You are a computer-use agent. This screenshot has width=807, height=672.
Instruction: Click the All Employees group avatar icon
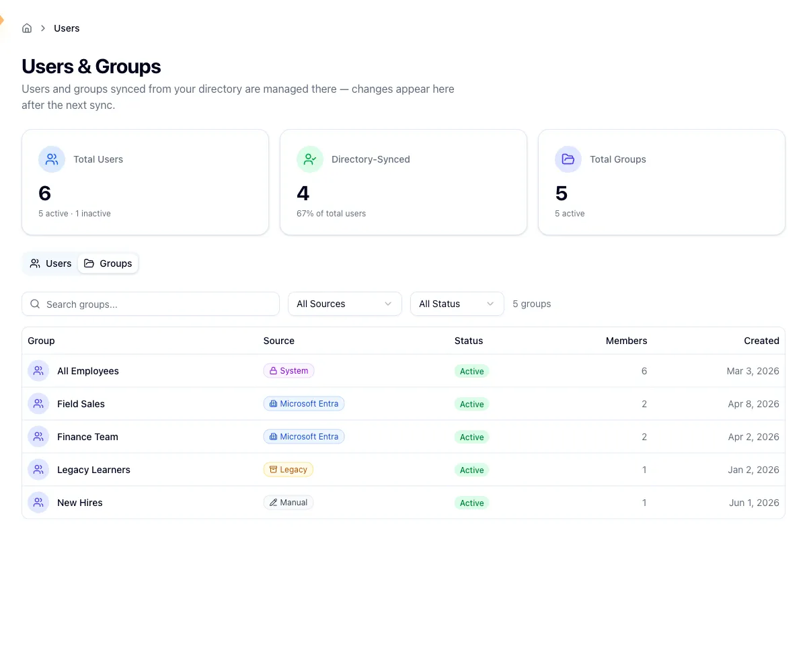pyautogui.click(x=38, y=371)
